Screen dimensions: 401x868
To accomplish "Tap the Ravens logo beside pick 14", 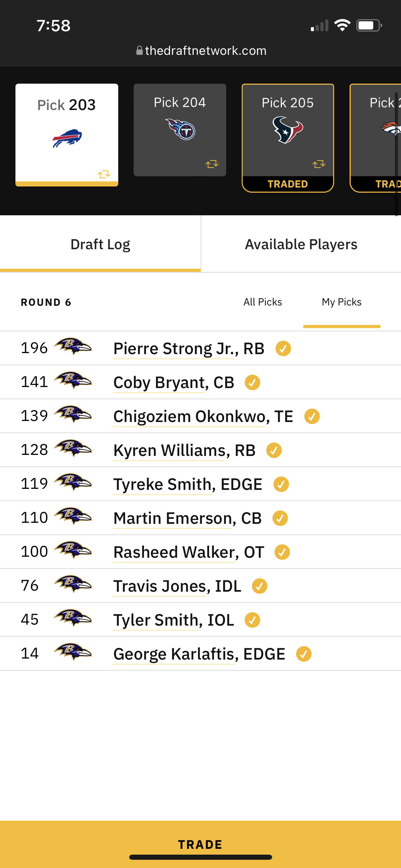I will pos(73,652).
